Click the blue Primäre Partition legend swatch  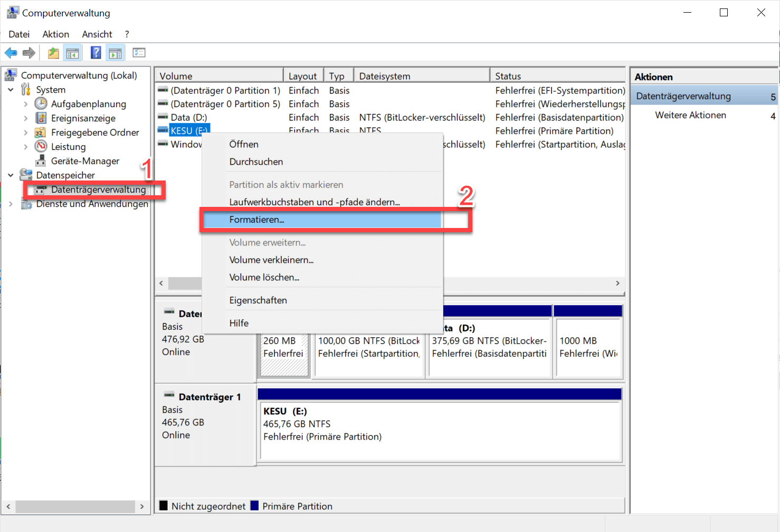[254, 506]
